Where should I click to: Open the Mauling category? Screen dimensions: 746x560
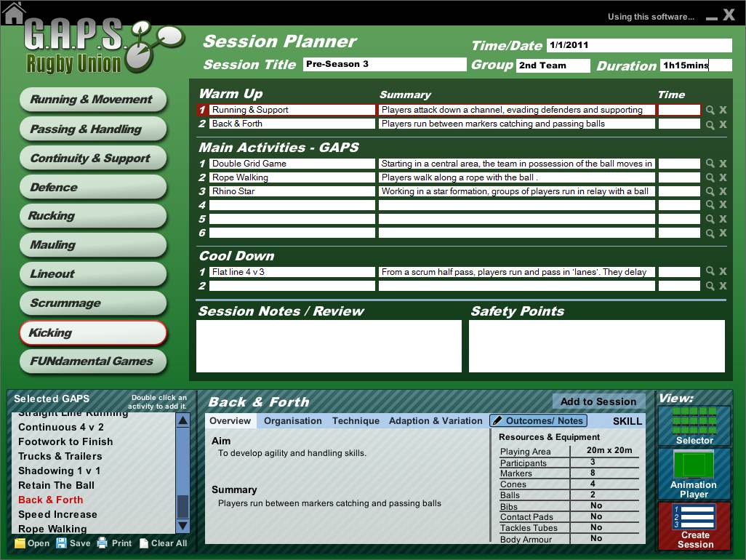(93, 245)
